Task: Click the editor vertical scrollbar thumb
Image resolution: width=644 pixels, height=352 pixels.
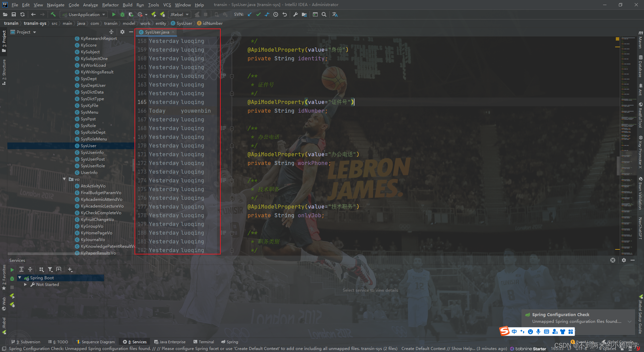Action: point(618,166)
